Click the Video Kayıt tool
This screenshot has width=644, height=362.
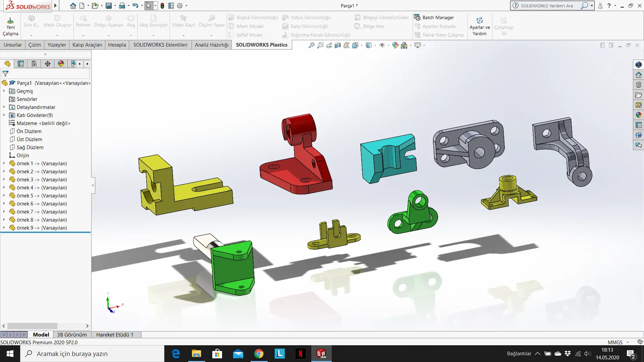183,23
